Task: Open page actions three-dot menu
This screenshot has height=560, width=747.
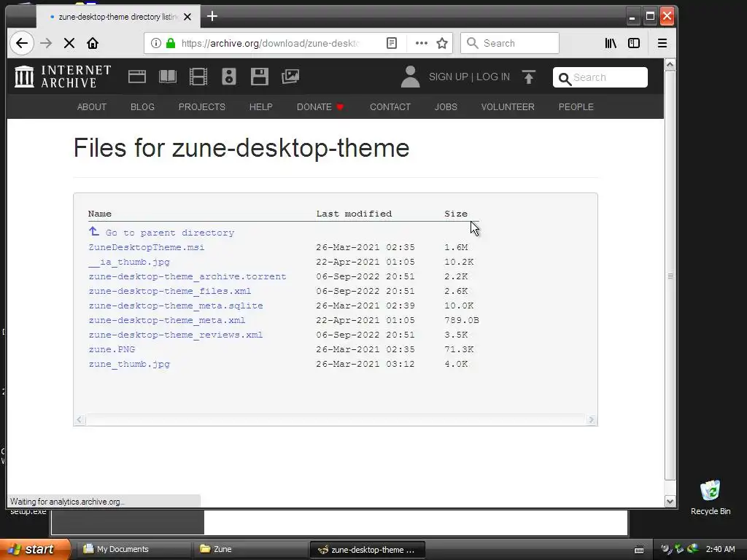Action: coord(421,43)
